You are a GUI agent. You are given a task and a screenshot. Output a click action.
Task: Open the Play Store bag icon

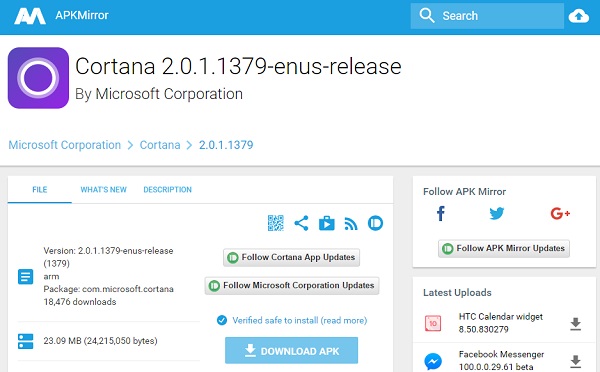[x=326, y=223]
